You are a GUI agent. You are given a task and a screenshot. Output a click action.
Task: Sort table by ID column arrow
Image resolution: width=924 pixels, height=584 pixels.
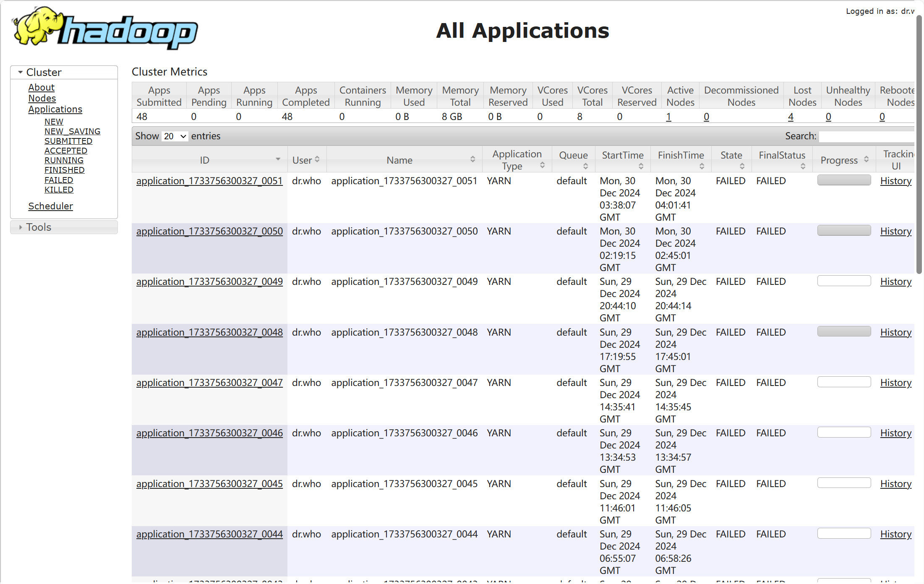(278, 159)
